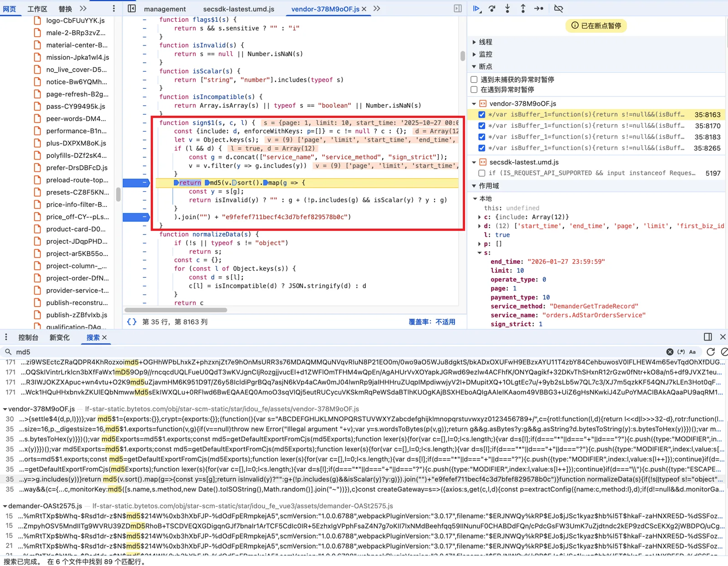The width and height of the screenshot is (728, 566).
Task: Click the 覆盖率: 不适用 coverage link
Action: pyautogui.click(x=431, y=322)
